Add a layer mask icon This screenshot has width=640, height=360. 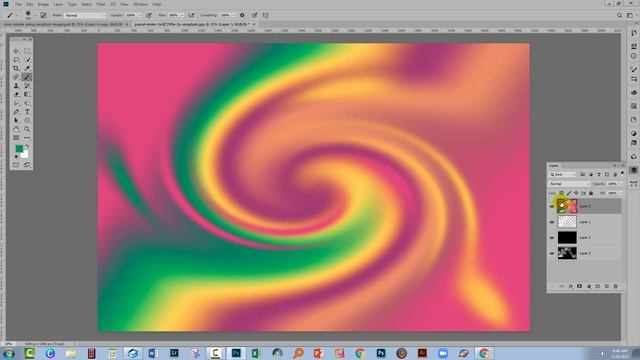580,287
